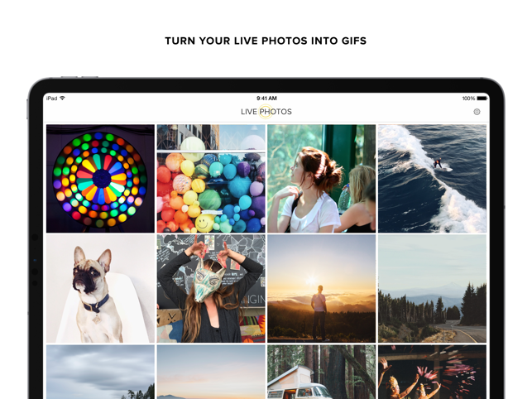
Task: Open the rainbow balloons photo
Action: (x=211, y=179)
